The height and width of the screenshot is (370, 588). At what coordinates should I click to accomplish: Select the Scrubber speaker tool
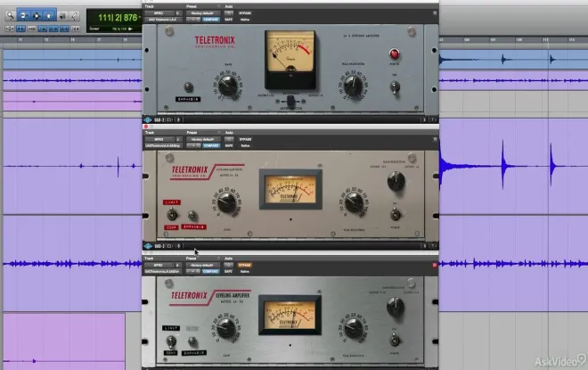pyautogui.click(x=62, y=15)
